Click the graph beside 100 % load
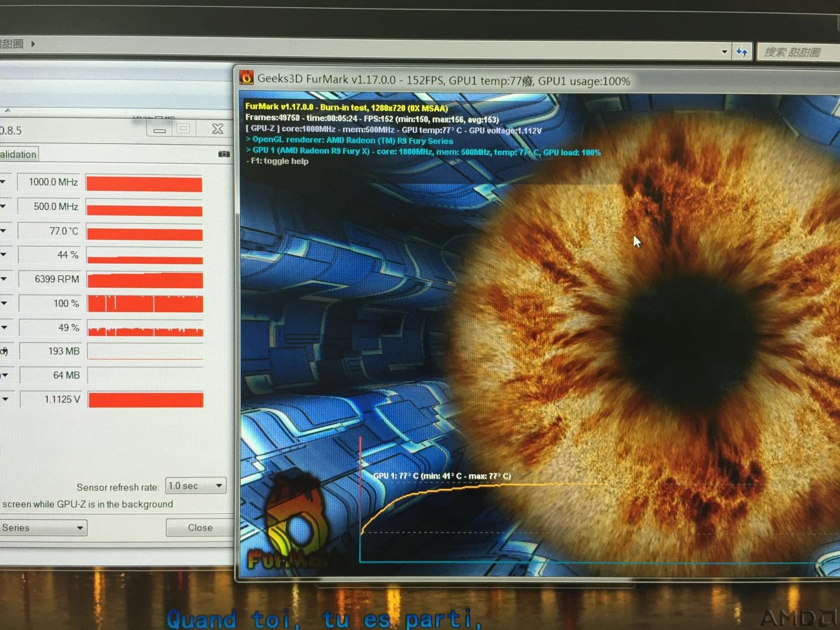The height and width of the screenshot is (630, 840). [145, 304]
